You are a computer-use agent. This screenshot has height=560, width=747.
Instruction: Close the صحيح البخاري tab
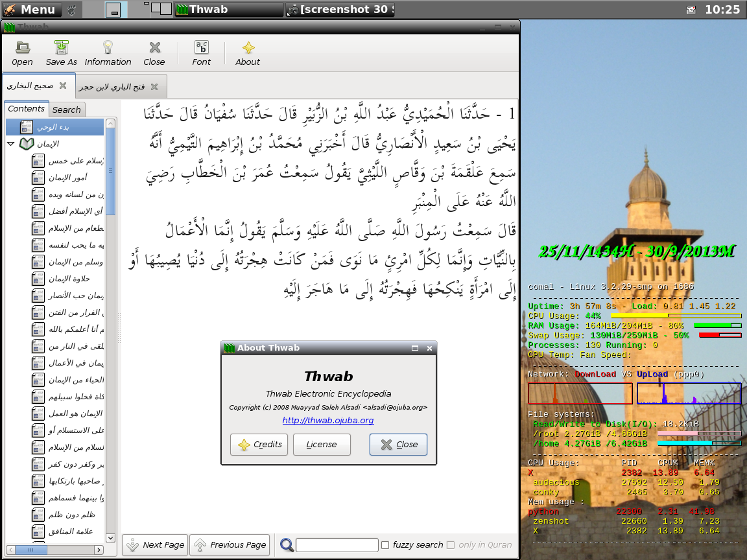(x=63, y=86)
